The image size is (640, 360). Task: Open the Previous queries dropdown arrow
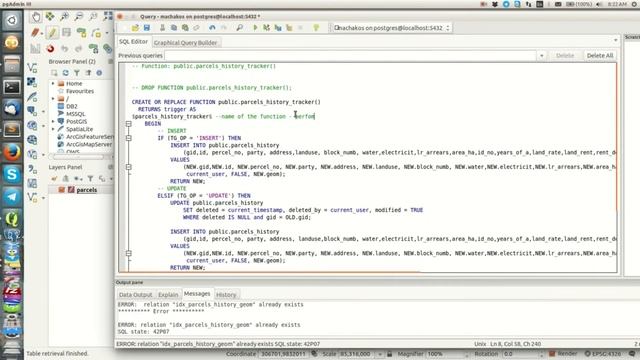[x=542, y=56]
